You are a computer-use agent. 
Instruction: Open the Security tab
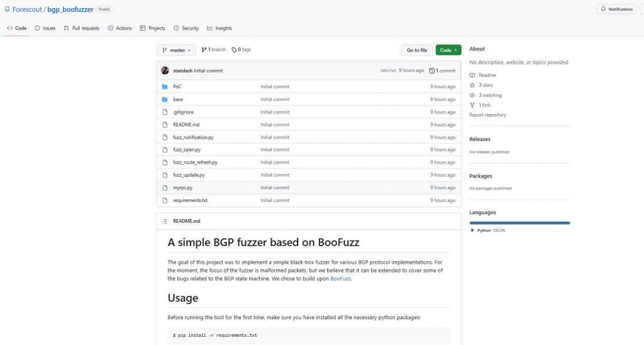(x=186, y=28)
